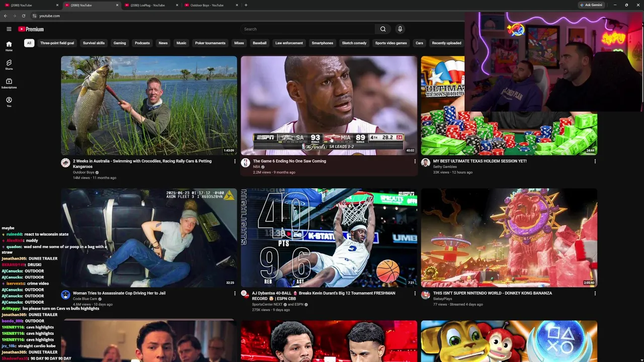Open 'The Game 6 Ending No One Saw Coming' title

pyautogui.click(x=289, y=161)
